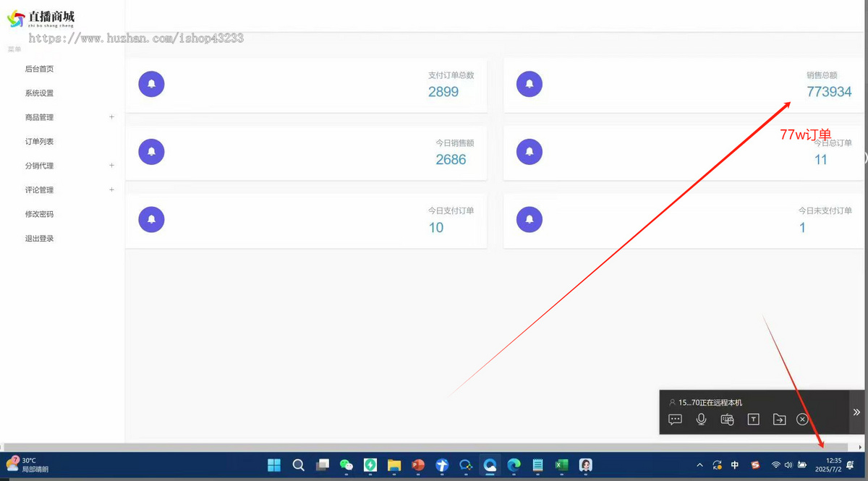The height and width of the screenshot is (481, 868).
Task: Open File Explorer from the taskbar
Action: (x=394, y=465)
